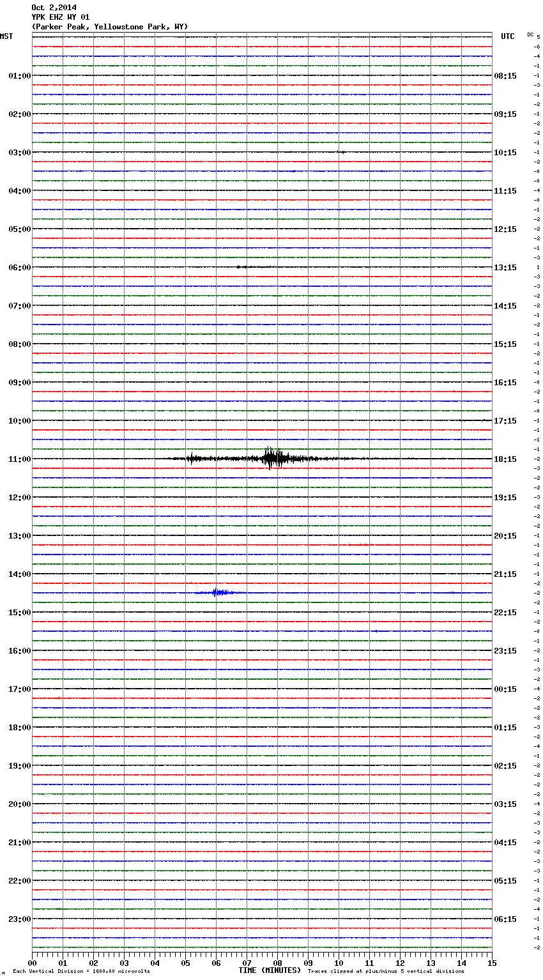Click minute tick label "15" on bottom axis

(x=492, y=963)
